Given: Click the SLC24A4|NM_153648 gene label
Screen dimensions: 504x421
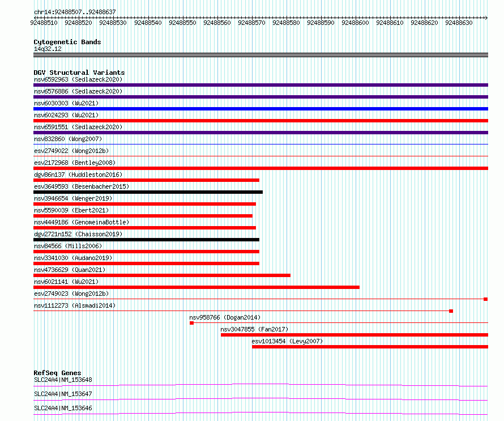Looking at the screenshot, I should (63, 380).
